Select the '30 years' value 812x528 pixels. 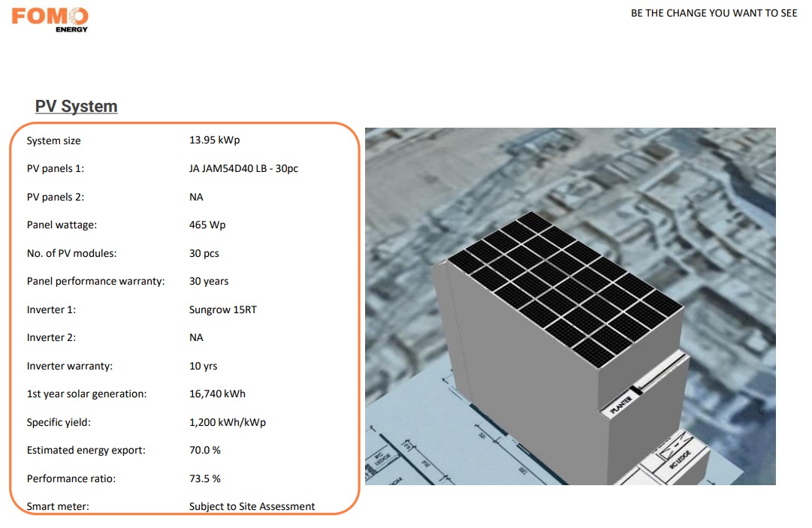click(209, 282)
